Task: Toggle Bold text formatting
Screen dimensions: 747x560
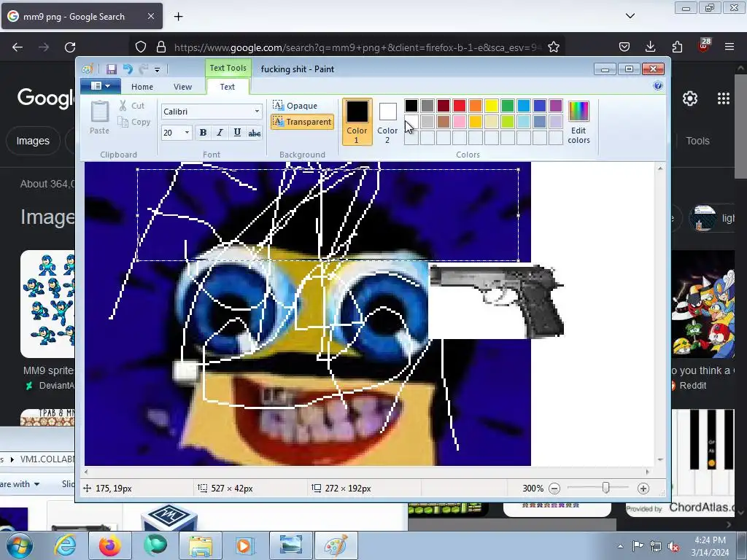Action: [x=203, y=133]
